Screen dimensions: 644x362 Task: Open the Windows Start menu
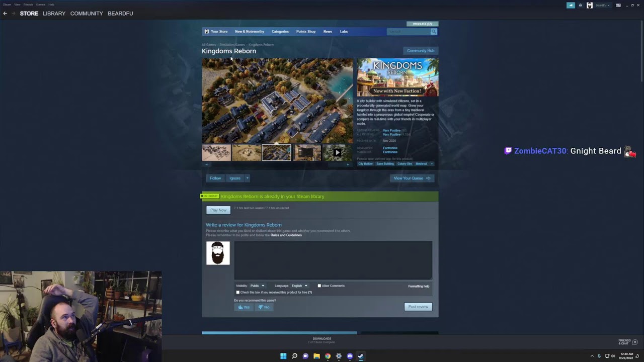point(283,356)
